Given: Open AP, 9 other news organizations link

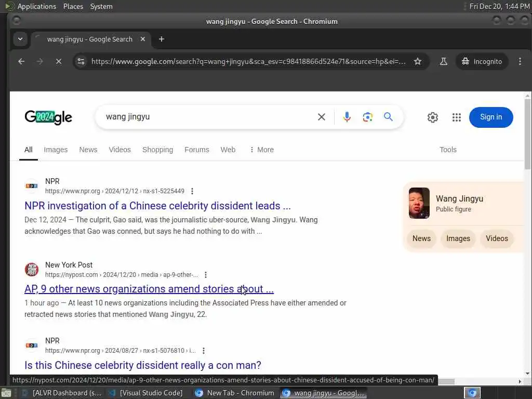Looking at the screenshot, I should (149, 289).
